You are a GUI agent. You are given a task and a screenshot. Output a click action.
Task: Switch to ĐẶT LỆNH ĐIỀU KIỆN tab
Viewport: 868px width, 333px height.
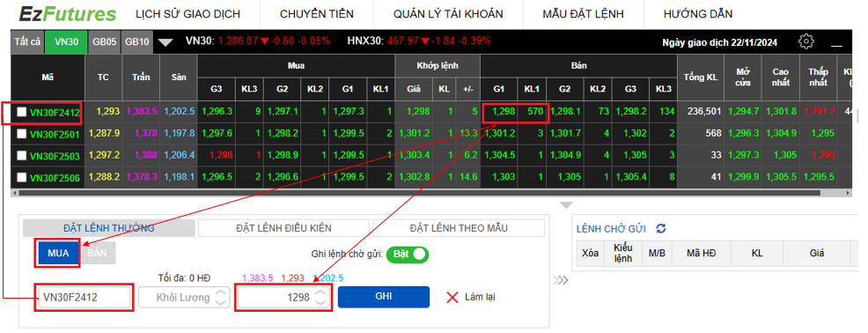pos(284,228)
